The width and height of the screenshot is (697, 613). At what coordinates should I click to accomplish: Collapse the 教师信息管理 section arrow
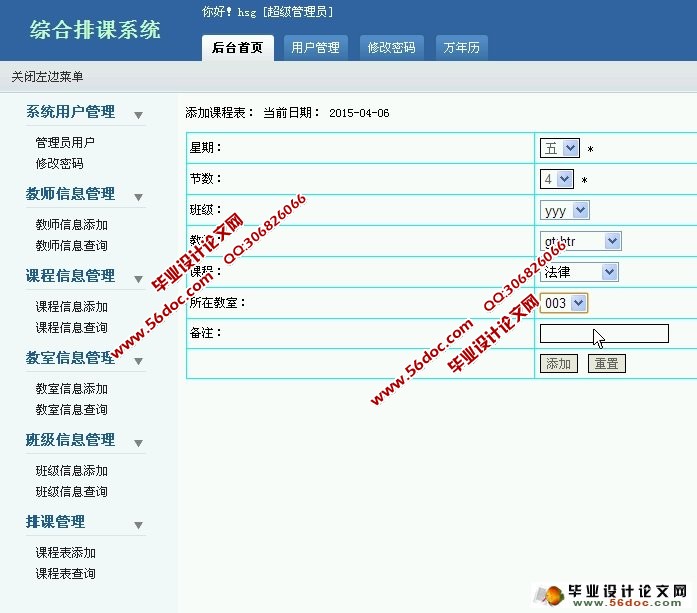(138, 197)
